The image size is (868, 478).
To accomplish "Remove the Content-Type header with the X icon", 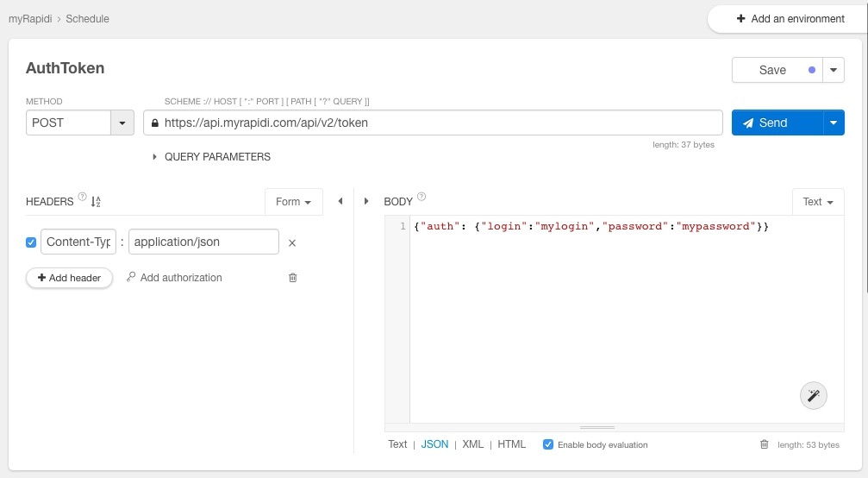I will tap(292, 242).
